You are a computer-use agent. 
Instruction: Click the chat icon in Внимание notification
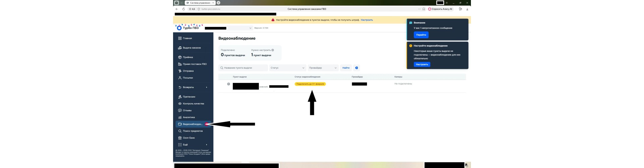(411, 23)
